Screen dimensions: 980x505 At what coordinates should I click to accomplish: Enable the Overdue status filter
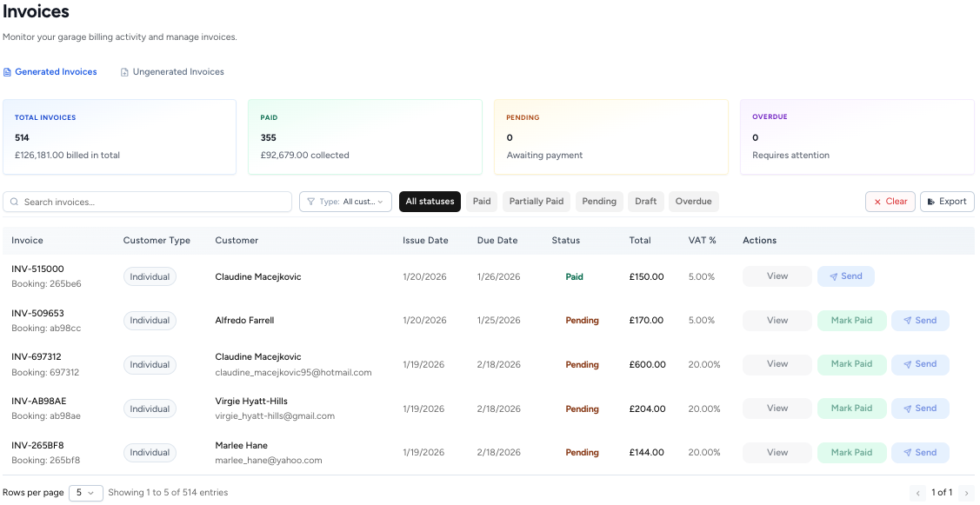693,201
